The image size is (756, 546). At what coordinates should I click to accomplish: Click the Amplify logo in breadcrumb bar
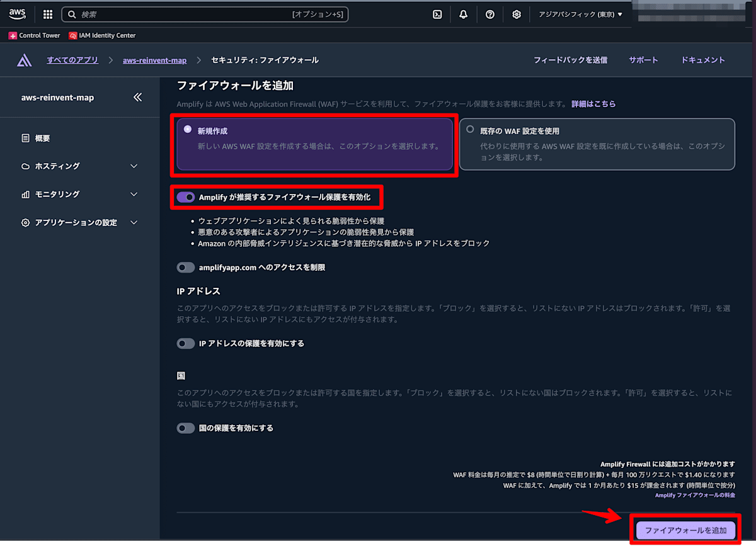pyautogui.click(x=24, y=60)
